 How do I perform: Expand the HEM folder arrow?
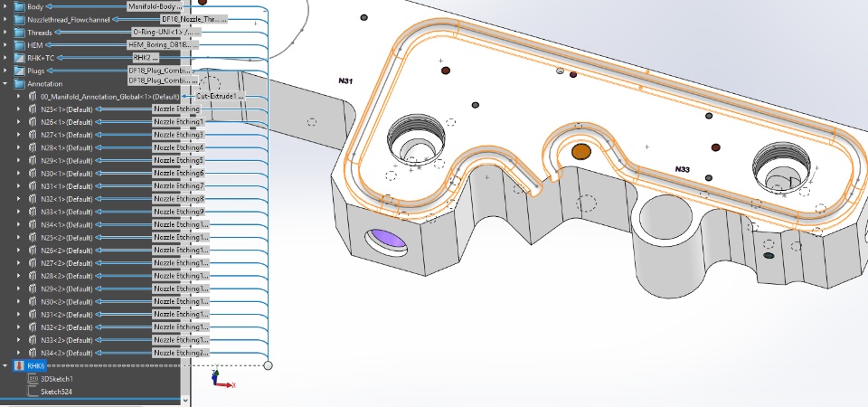[x=5, y=45]
